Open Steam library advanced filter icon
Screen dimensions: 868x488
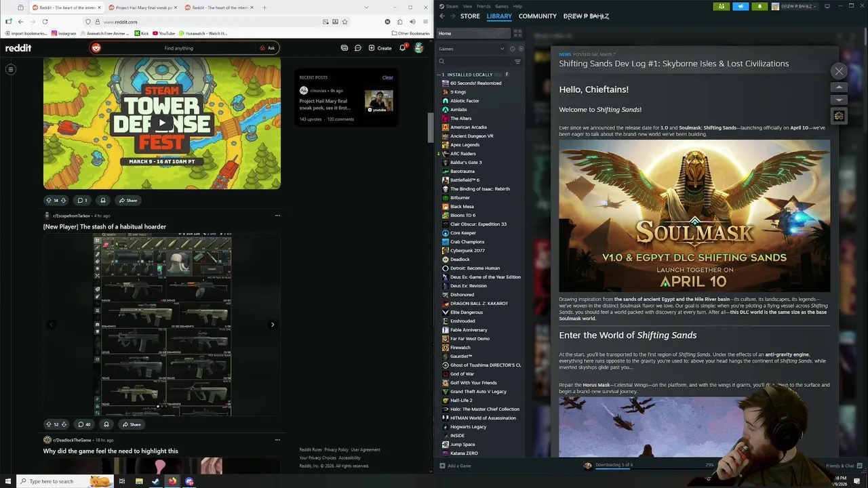[x=517, y=62]
